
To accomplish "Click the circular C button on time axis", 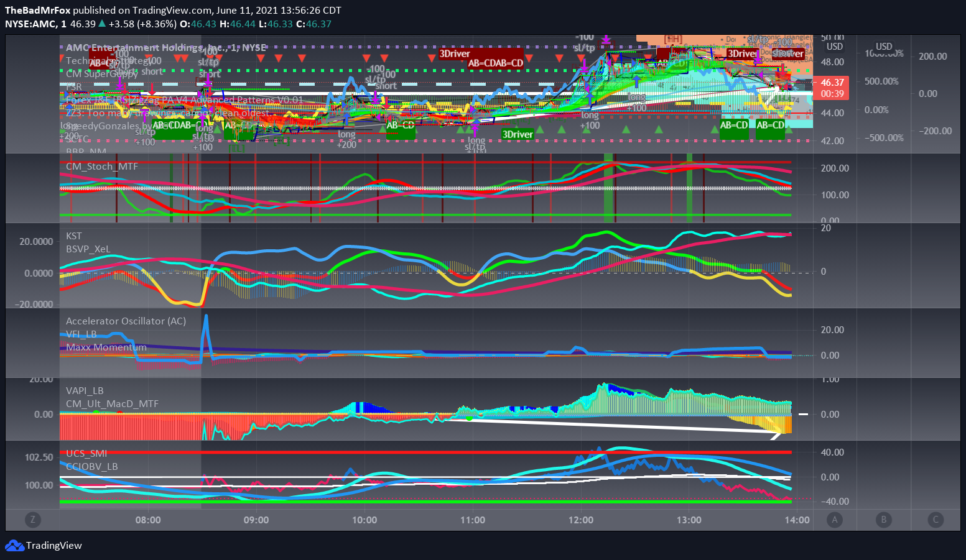I will tap(936, 520).
